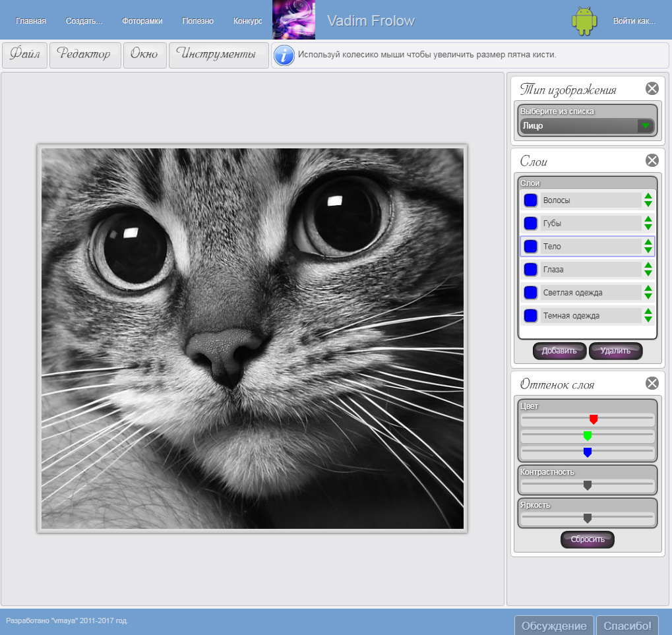Image resolution: width=672 pixels, height=635 pixels.
Task: Select the Волосы layer
Action: coord(587,200)
